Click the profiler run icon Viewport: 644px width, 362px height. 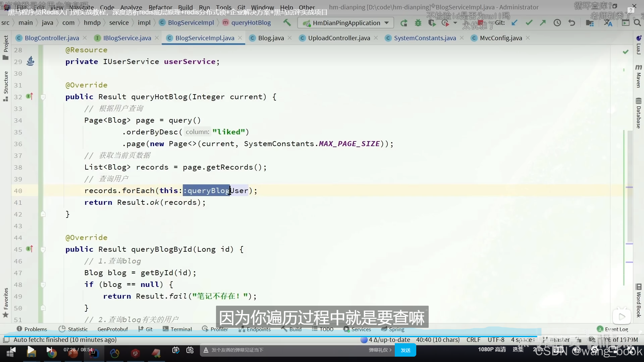pos(445,23)
